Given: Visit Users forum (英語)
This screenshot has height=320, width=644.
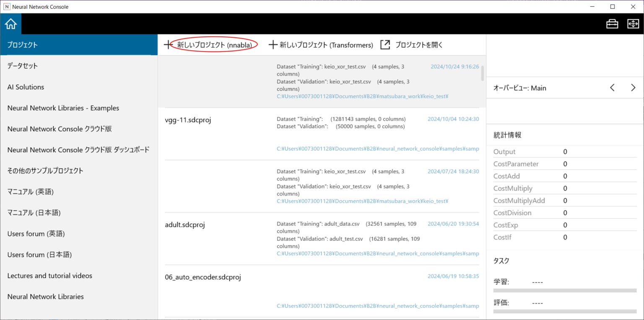Looking at the screenshot, I should point(36,233).
